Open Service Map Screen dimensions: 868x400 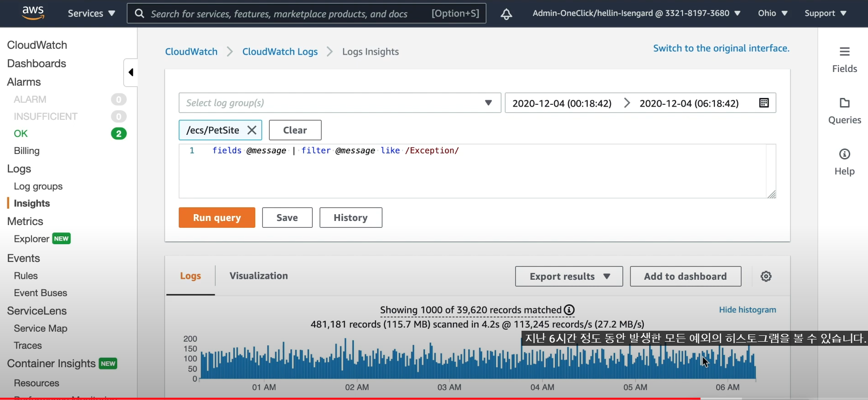[41, 328]
